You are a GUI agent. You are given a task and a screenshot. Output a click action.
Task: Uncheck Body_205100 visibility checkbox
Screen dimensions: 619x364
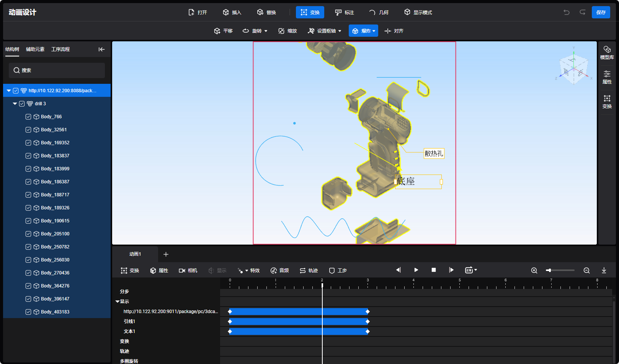28,234
